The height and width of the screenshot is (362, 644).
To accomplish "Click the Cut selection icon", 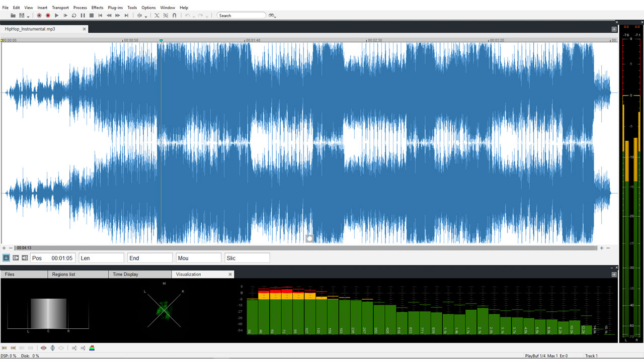I will point(156,15).
